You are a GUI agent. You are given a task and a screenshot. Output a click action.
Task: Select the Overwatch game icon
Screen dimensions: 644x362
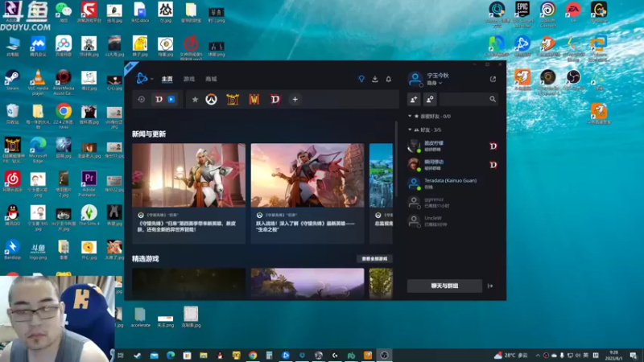coord(212,99)
